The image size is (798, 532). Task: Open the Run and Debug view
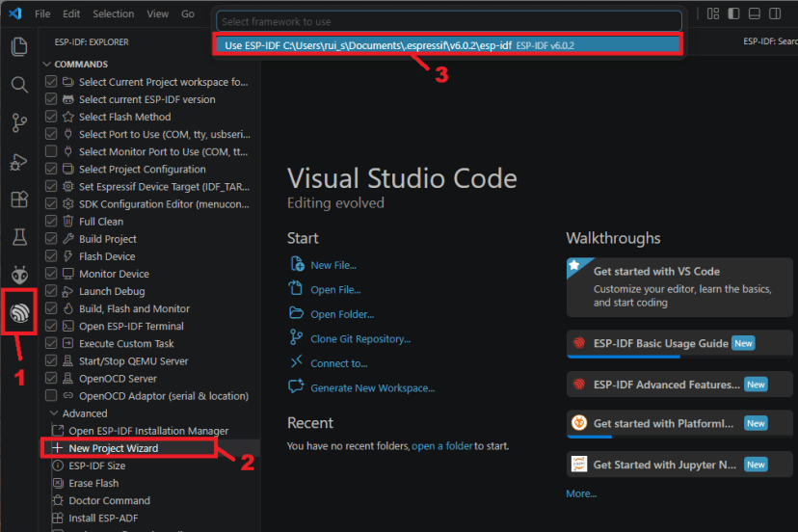coord(19,161)
